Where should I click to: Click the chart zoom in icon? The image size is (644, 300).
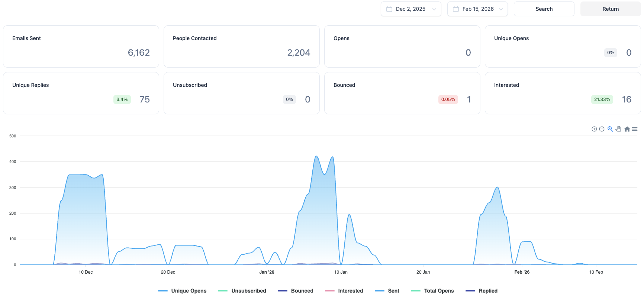pos(594,129)
